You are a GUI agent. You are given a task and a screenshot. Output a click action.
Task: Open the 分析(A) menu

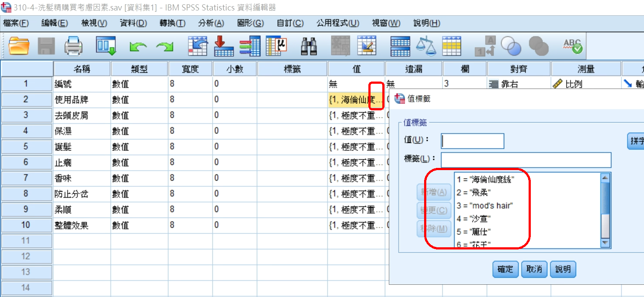tap(211, 23)
